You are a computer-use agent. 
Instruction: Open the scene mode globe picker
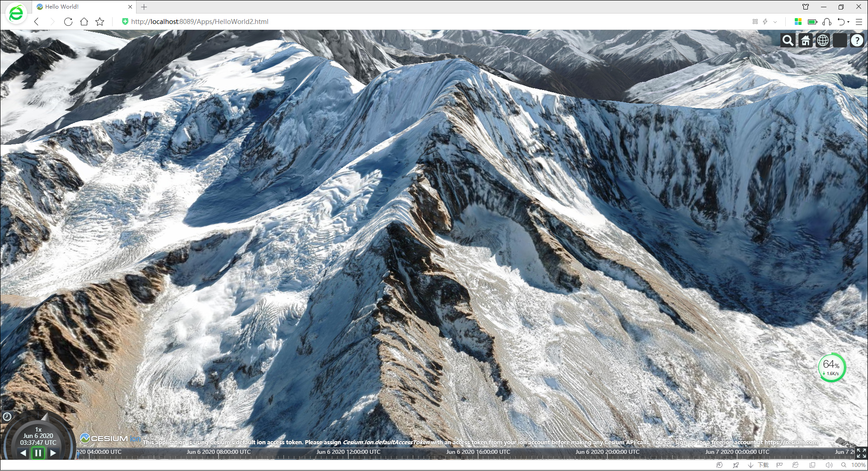[x=823, y=41]
